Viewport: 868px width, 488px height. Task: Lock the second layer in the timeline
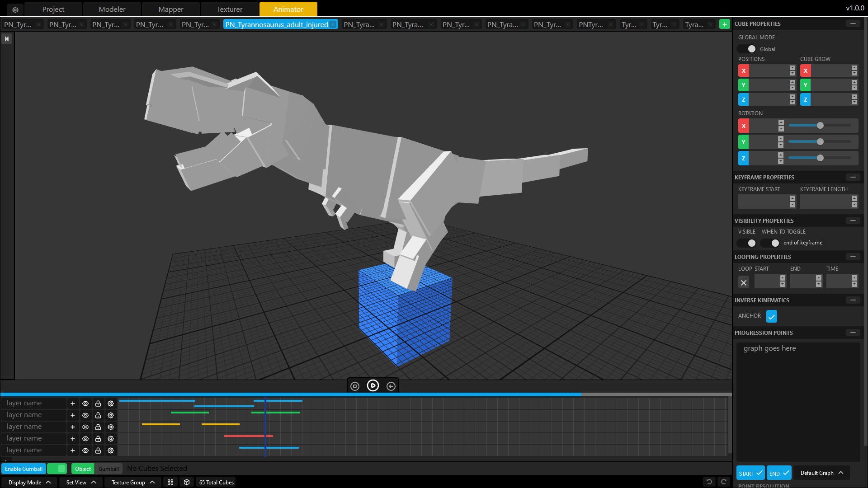click(x=98, y=415)
